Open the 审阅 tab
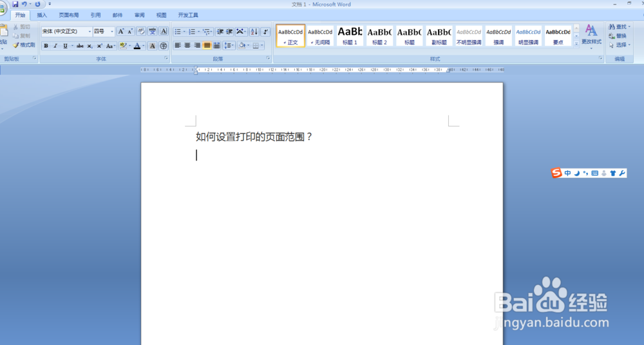644x345 pixels. pyautogui.click(x=139, y=15)
